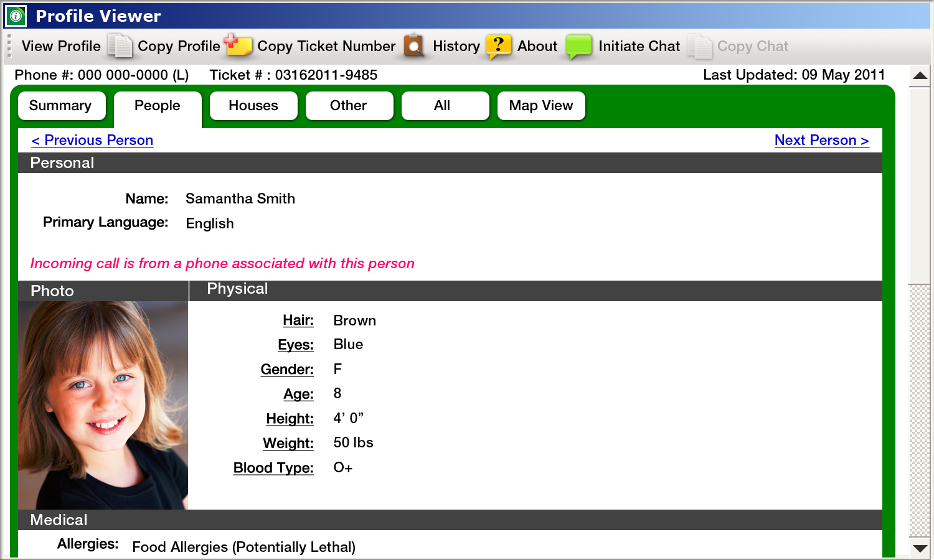Click the hair value Brown
The height and width of the screenshot is (560, 934).
click(x=355, y=321)
